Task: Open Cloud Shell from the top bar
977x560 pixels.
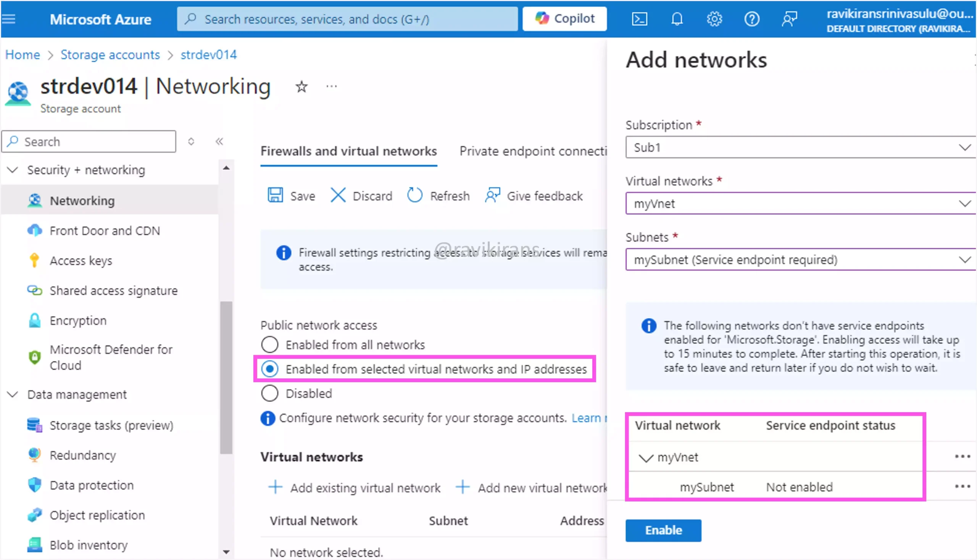Action: [x=640, y=19]
